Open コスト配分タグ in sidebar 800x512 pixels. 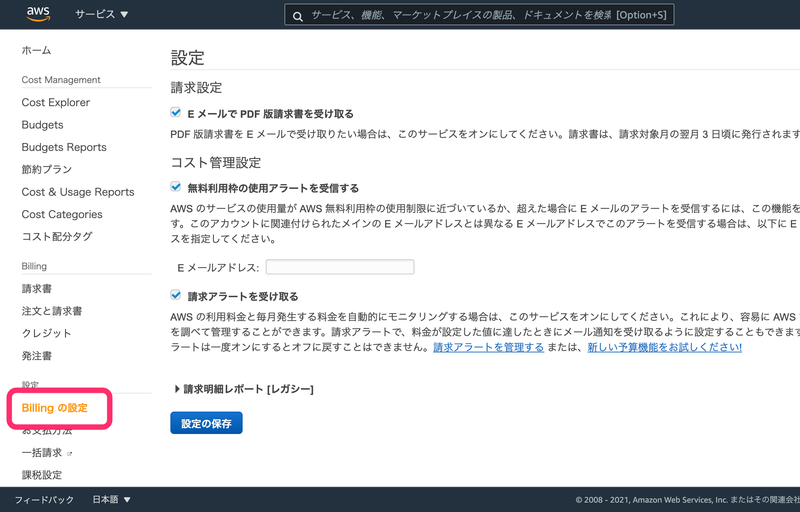[57, 237]
